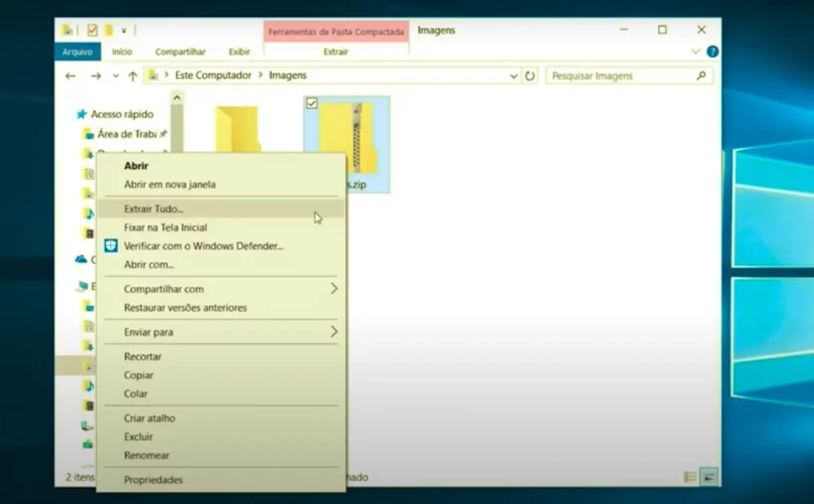Open the Arquivo tab
The width and height of the screenshot is (814, 504).
[77, 52]
